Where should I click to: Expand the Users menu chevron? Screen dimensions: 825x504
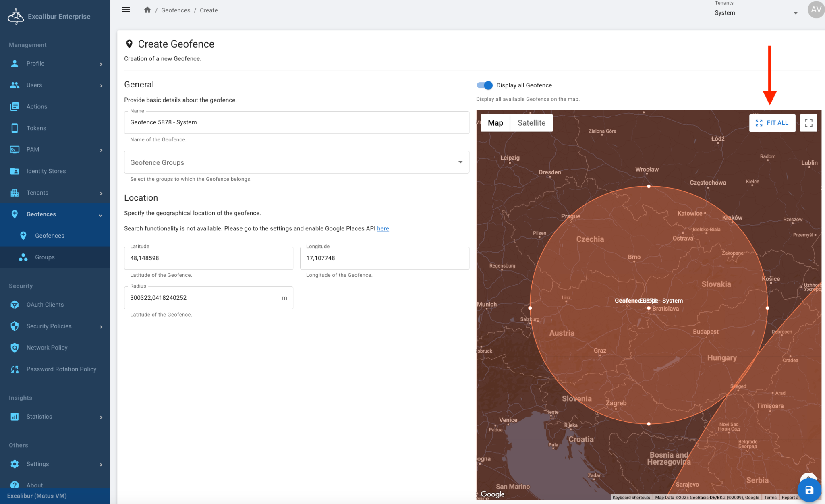pos(101,85)
